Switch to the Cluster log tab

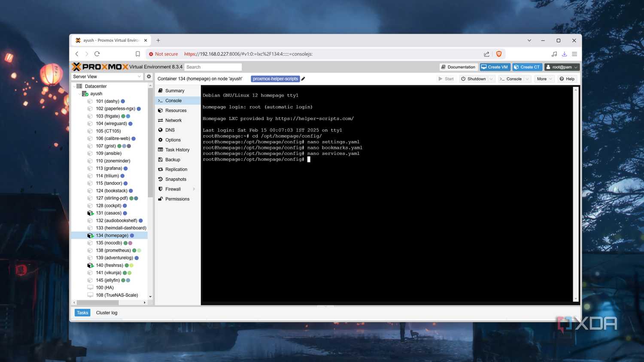[106, 313]
